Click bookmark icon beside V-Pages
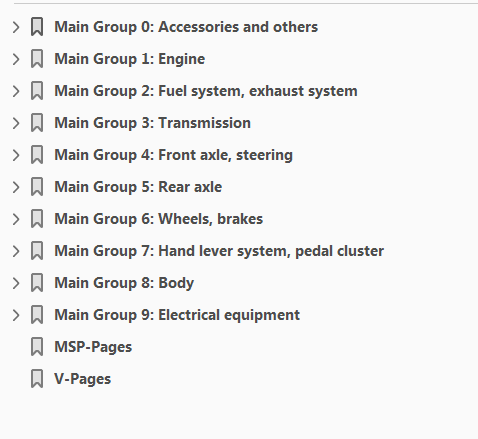This screenshot has height=439, width=478. point(37,379)
